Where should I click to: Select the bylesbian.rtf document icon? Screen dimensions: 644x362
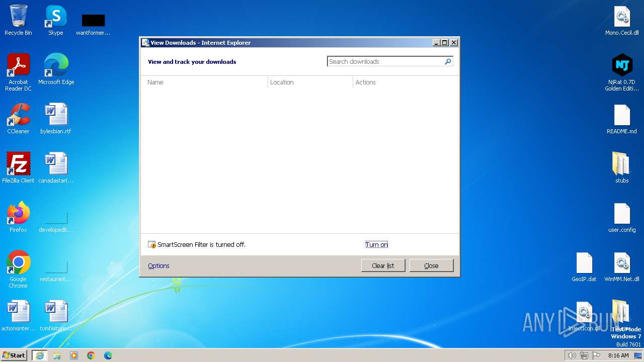point(56,119)
